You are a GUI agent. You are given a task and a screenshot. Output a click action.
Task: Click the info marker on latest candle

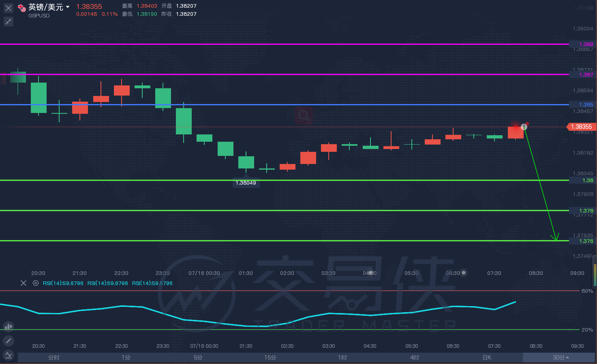pos(524,127)
